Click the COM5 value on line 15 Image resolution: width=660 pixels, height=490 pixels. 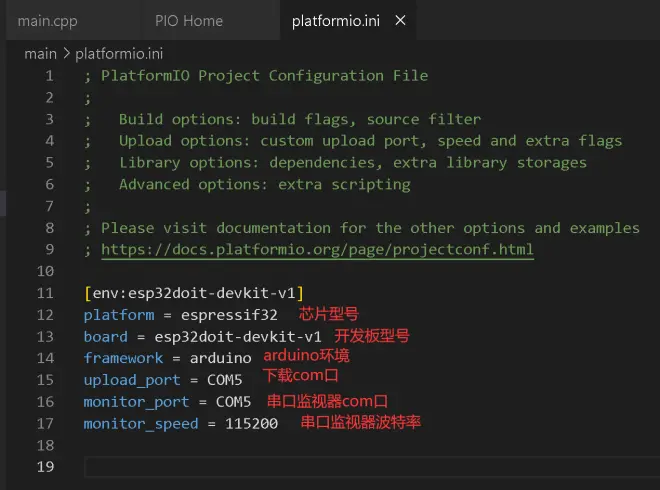tap(225, 380)
